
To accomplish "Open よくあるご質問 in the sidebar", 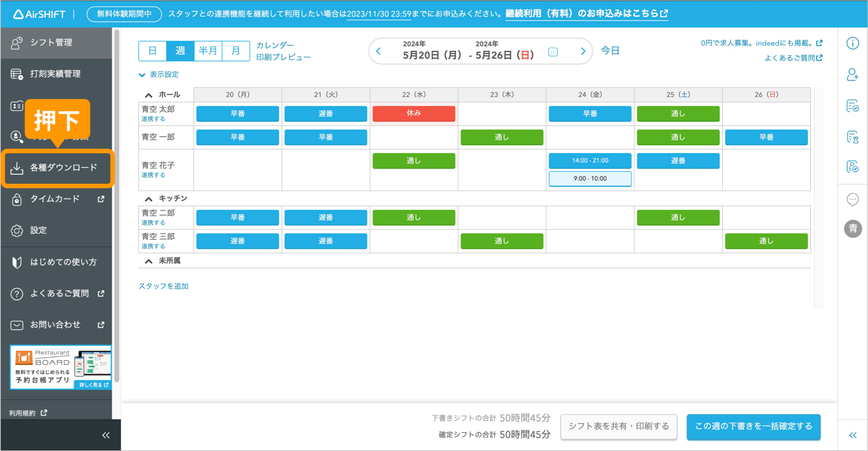I will [56, 293].
